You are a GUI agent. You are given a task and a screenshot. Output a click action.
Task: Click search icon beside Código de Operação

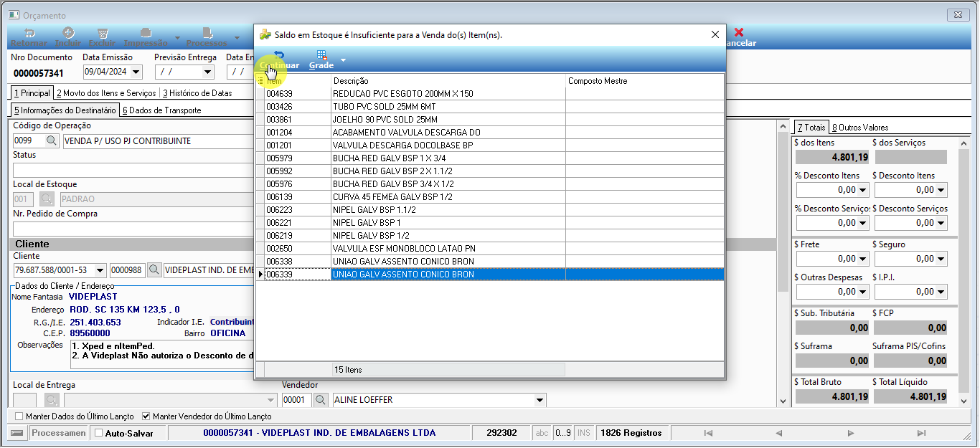click(x=52, y=141)
